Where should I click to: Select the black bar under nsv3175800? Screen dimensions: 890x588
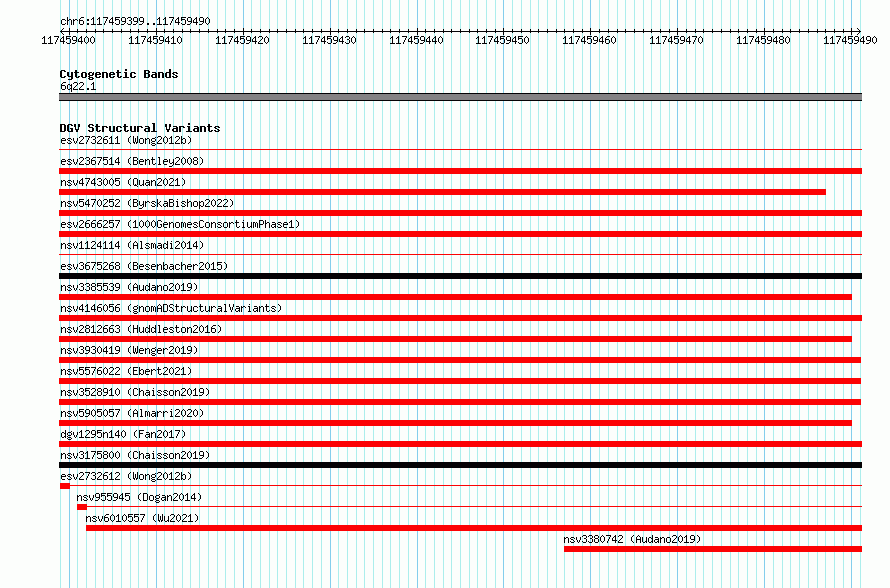point(460,465)
